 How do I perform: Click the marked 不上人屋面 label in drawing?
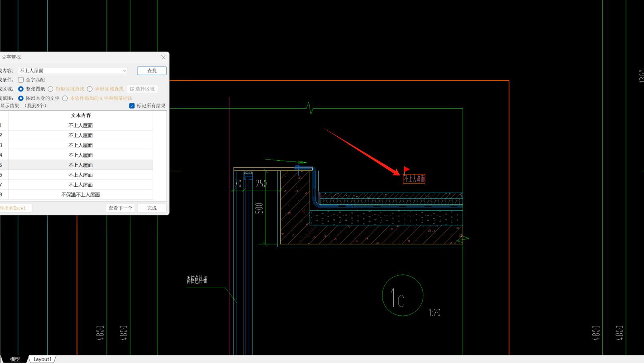point(414,179)
